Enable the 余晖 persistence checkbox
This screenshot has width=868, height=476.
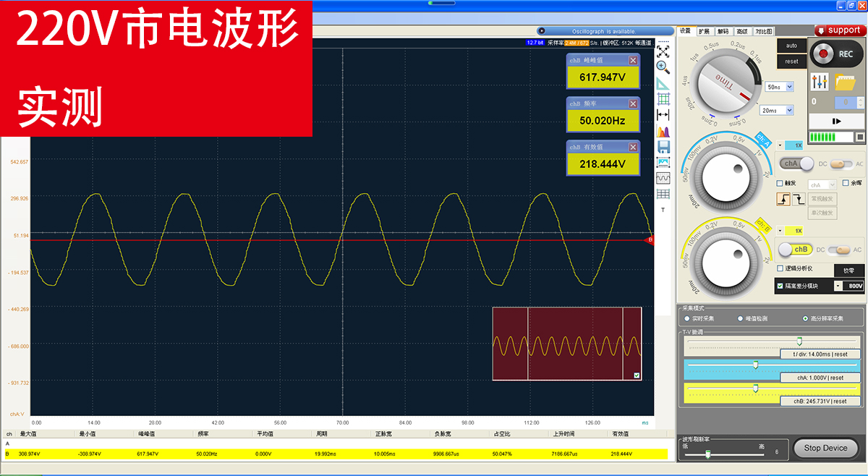pyautogui.click(x=846, y=183)
